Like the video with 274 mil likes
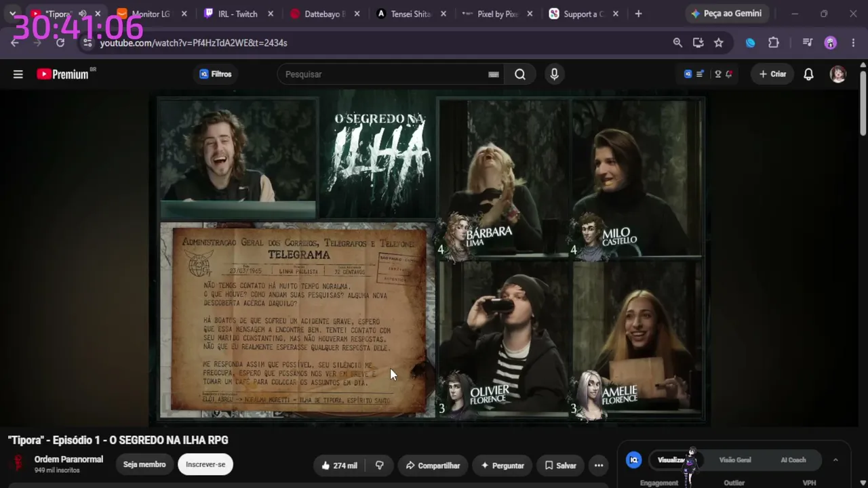 (339, 466)
